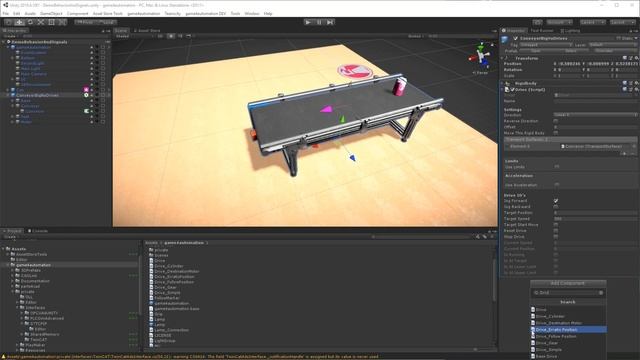
Task: Click the Add Component search field
Action: 568,293
